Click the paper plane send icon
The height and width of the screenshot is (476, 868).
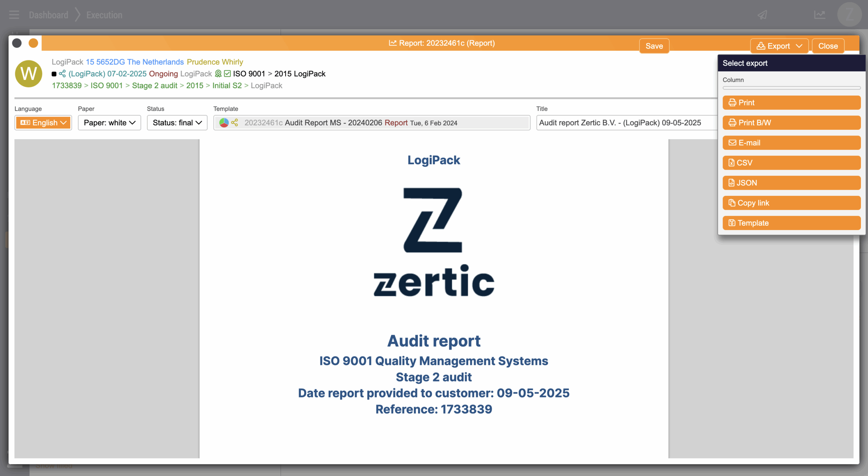763,15
